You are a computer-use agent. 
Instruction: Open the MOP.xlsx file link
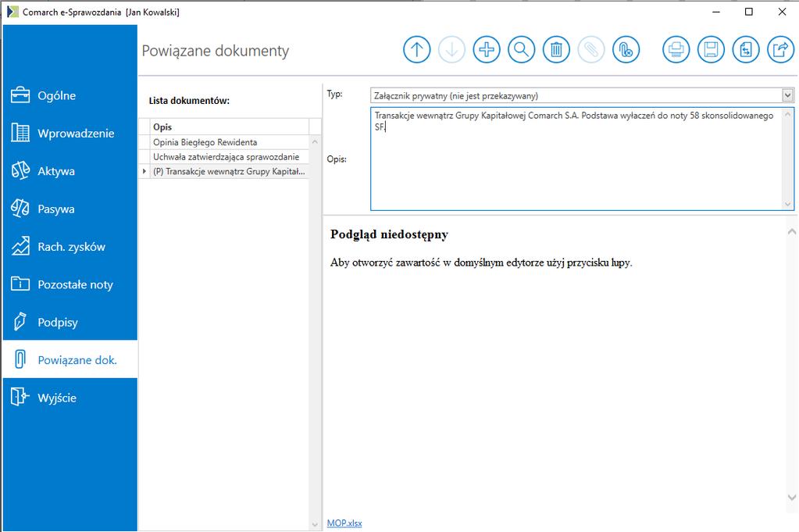[x=344, y=523]
